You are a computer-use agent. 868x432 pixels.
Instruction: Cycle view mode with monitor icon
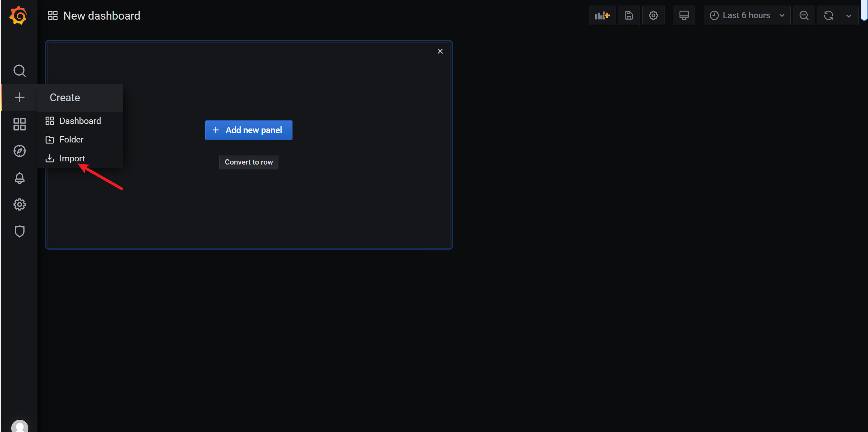click(x=684, y=15)
